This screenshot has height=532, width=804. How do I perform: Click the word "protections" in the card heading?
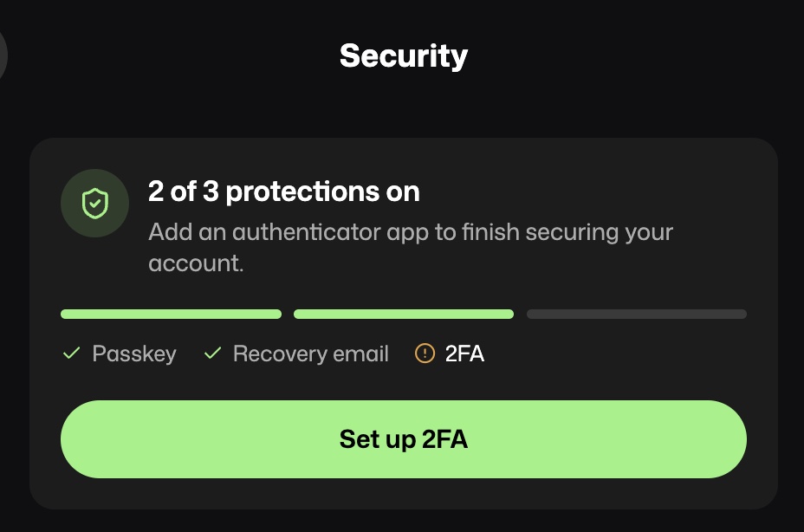click(x=302, y=193)
